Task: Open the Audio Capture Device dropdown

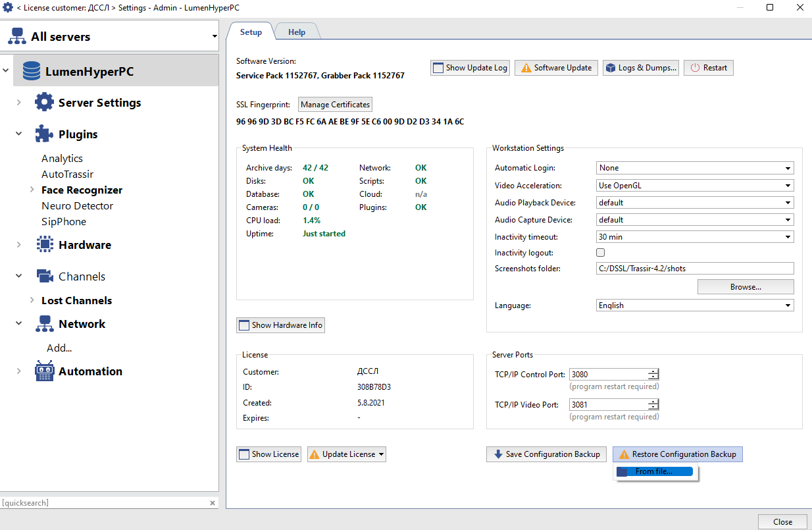Action: click(x=788, y=220)
